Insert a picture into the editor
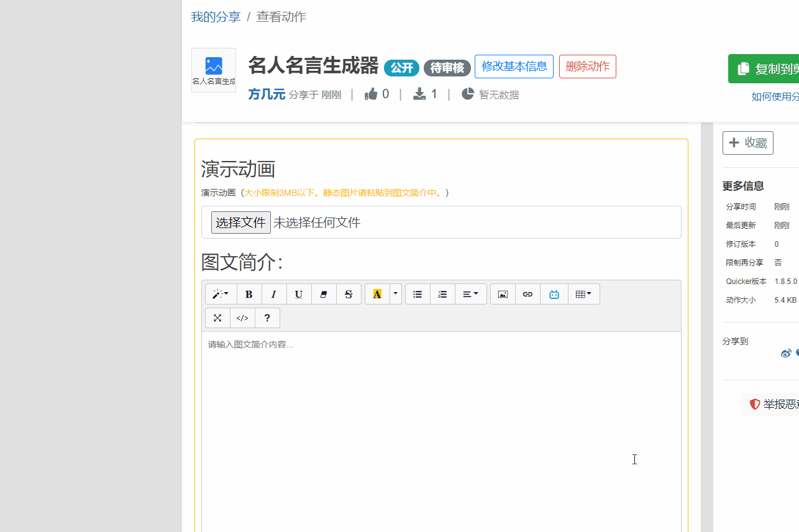Image resolution: width=799 pixels, height=532 pixels. pyautogui.click(x=503, y=294)
